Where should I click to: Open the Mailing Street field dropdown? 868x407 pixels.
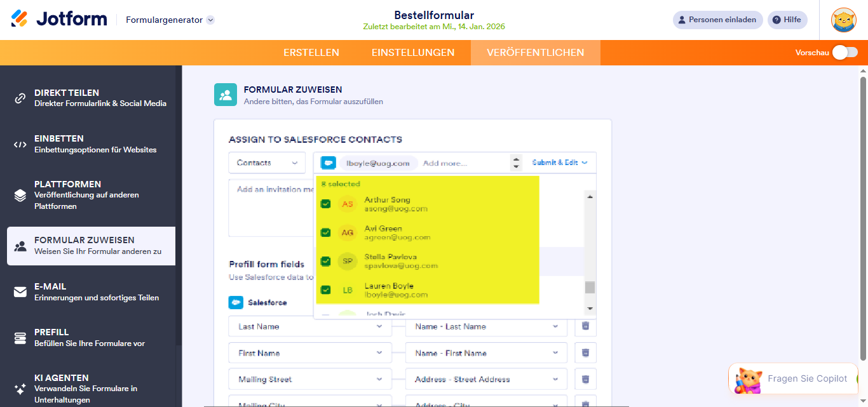pos(310,380)
